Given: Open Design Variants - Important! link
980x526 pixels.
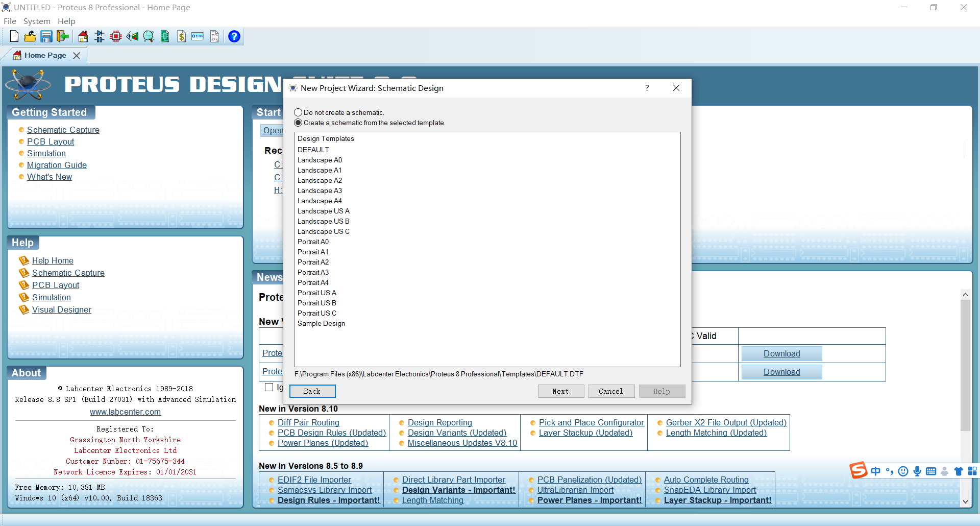Looking at the screenshot, I should (x=458, y=490).
